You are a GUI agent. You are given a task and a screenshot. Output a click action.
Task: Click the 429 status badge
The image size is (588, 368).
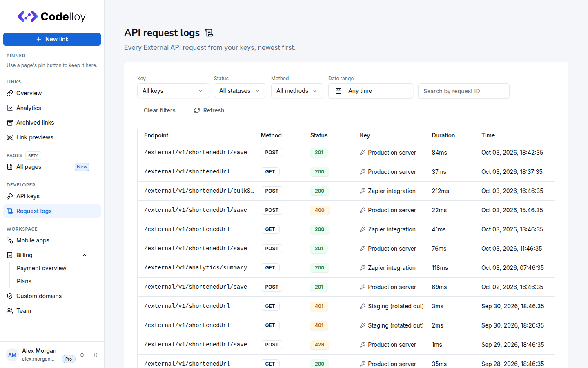tap(319, 345)
